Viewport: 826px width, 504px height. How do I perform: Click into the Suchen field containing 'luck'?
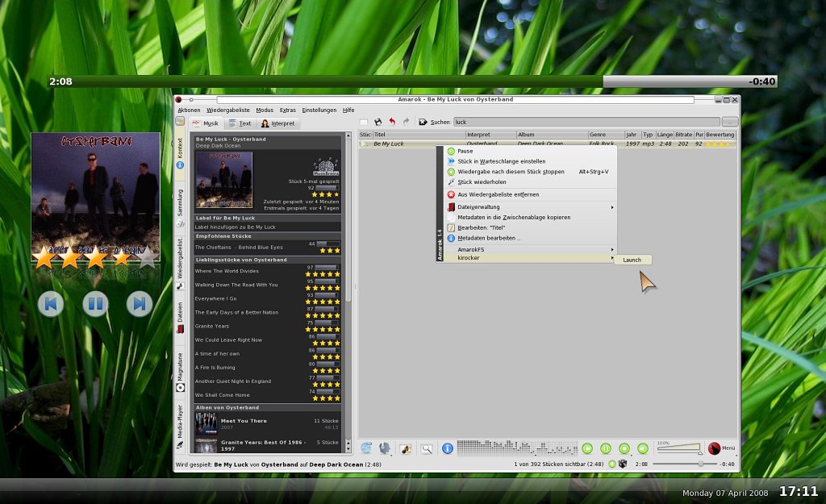586,123
